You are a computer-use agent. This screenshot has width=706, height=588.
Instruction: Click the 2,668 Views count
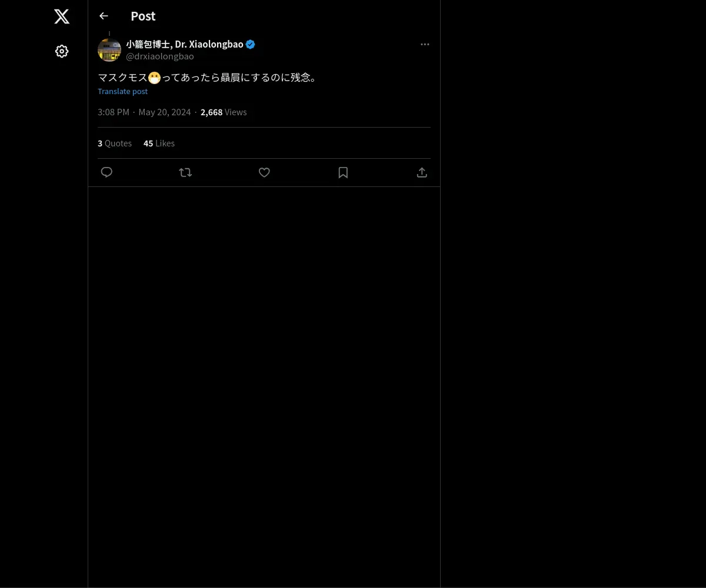click(x=224, y=112)
